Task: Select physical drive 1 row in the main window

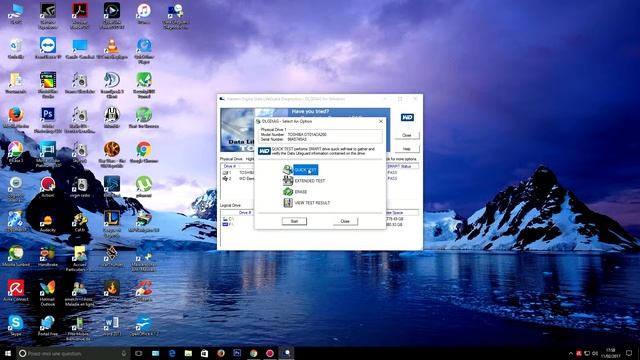Action: coord(320,173)
